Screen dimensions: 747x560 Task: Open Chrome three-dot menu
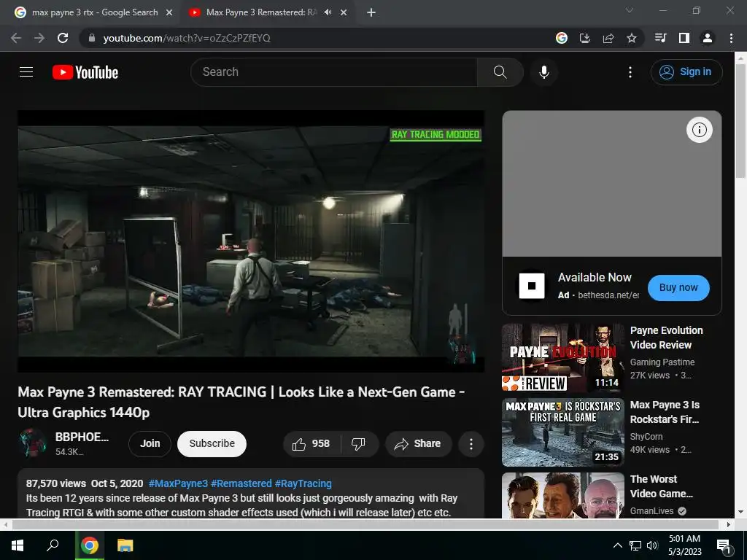[731, 38]
